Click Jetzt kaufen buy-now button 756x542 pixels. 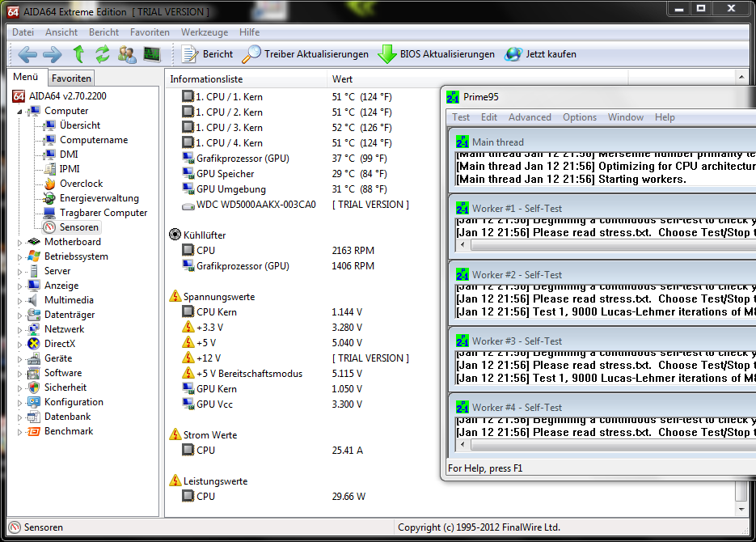click(x=540, y=54)
